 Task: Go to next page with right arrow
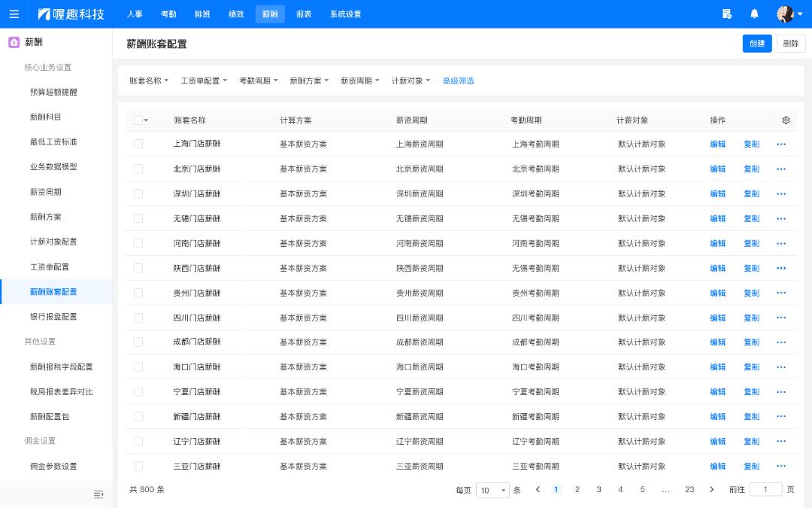click(711, 490)
